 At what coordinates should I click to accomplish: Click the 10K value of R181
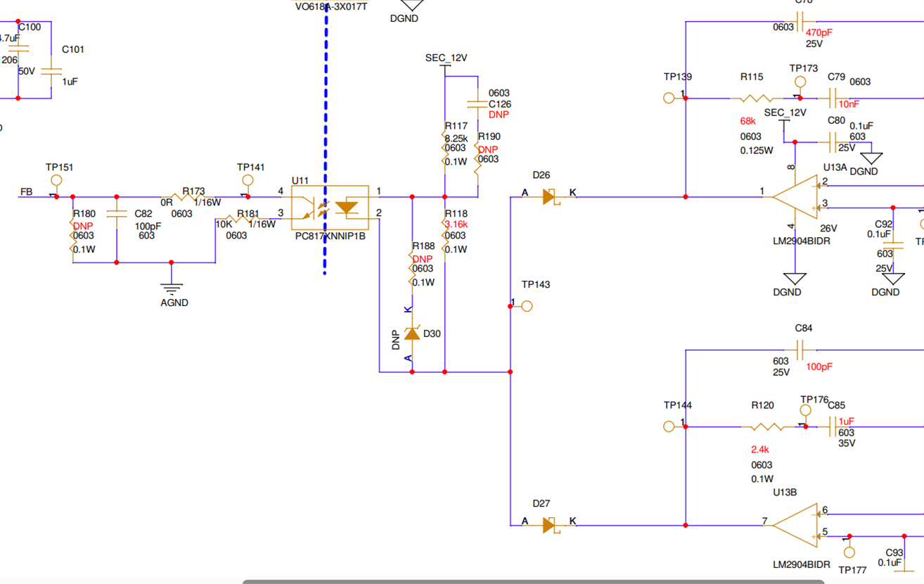click(x=224, y=224)
